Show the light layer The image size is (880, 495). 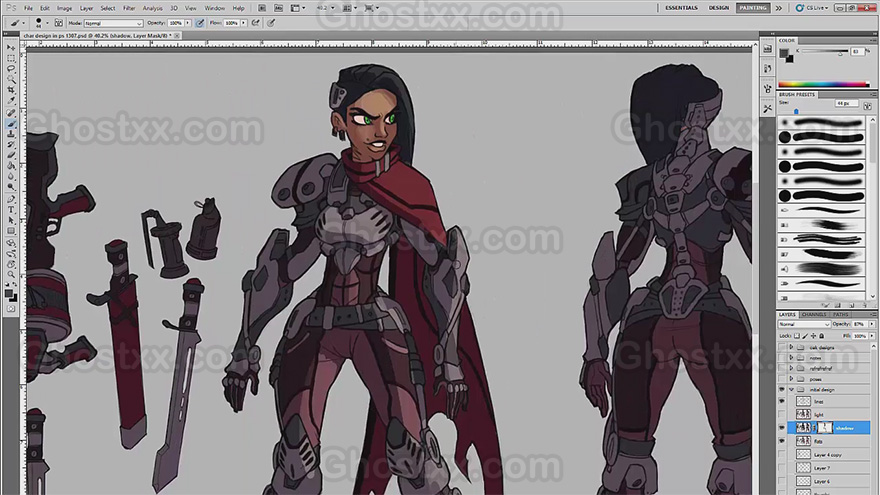782,414
